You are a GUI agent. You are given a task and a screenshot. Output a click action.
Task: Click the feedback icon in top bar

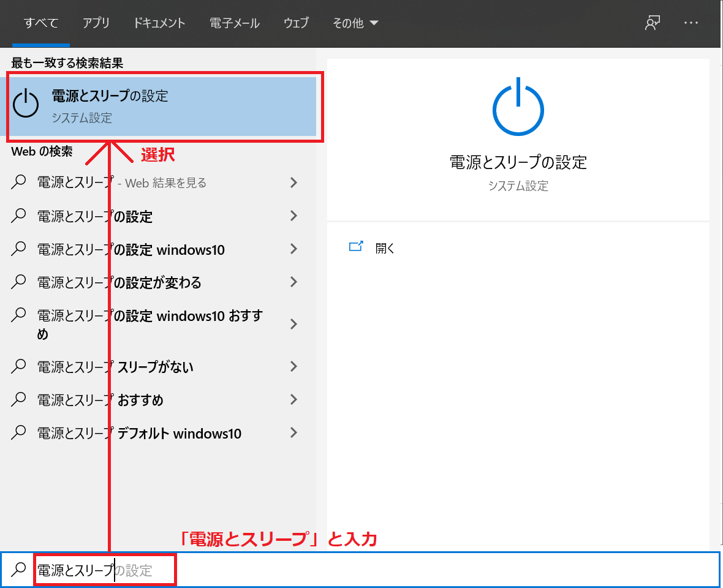(x=652, y=23)
